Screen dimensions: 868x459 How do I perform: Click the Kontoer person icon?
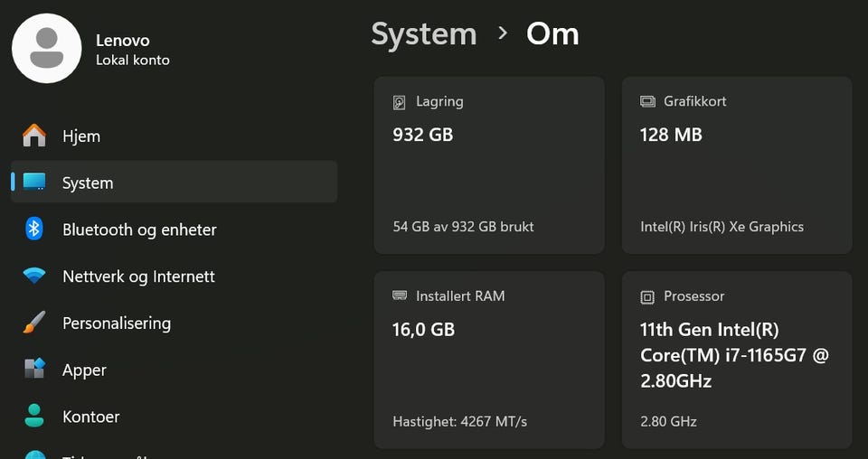[x=34, y=416]
